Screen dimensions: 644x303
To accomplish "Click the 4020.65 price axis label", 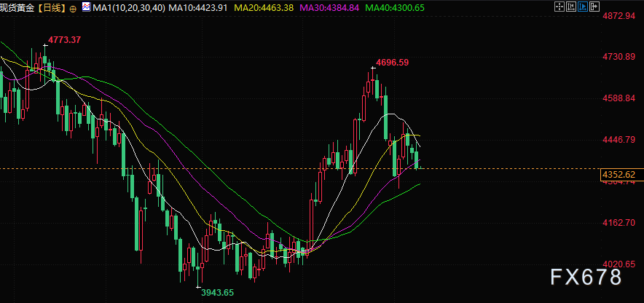I will pos(619,264).
